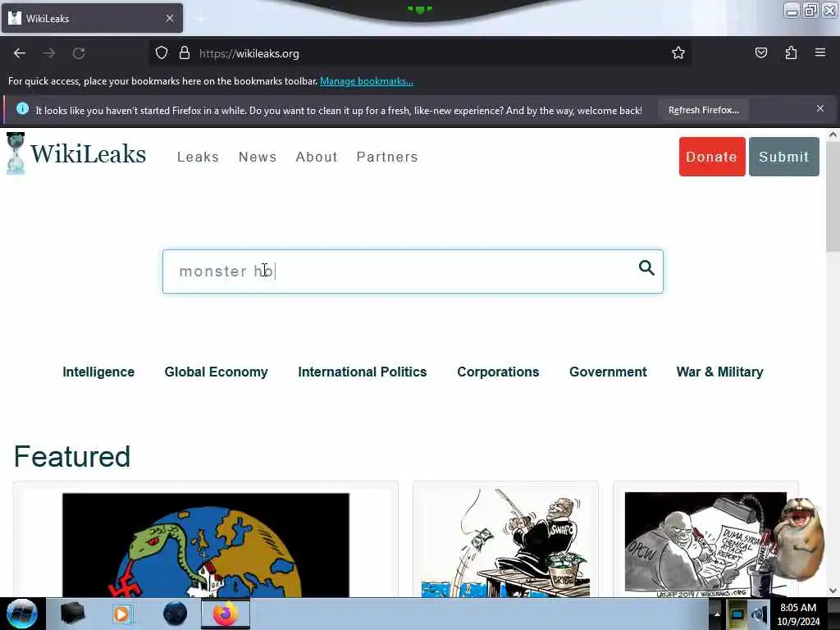Click the scrollbar down arrow
Screen dimensions: 840x630
[x=833, y=591]
